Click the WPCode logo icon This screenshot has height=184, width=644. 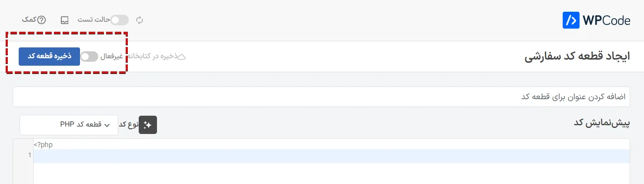point(571,20)
